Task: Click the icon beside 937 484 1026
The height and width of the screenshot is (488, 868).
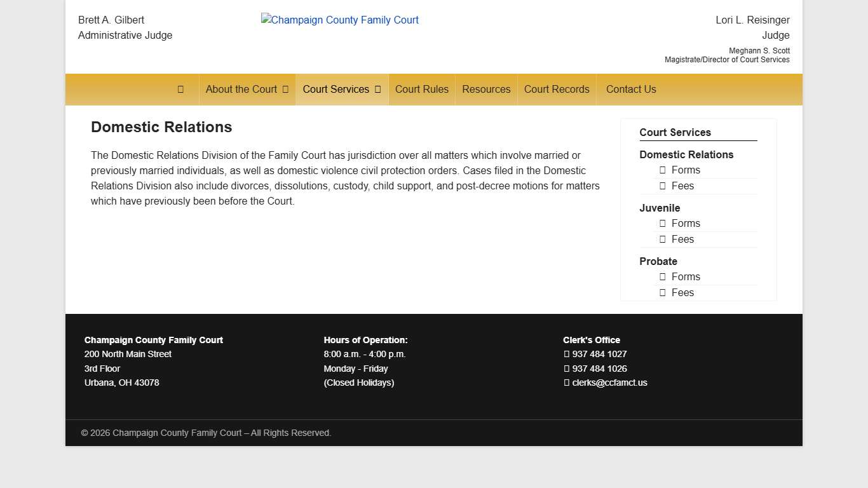Action: [567, 369]
